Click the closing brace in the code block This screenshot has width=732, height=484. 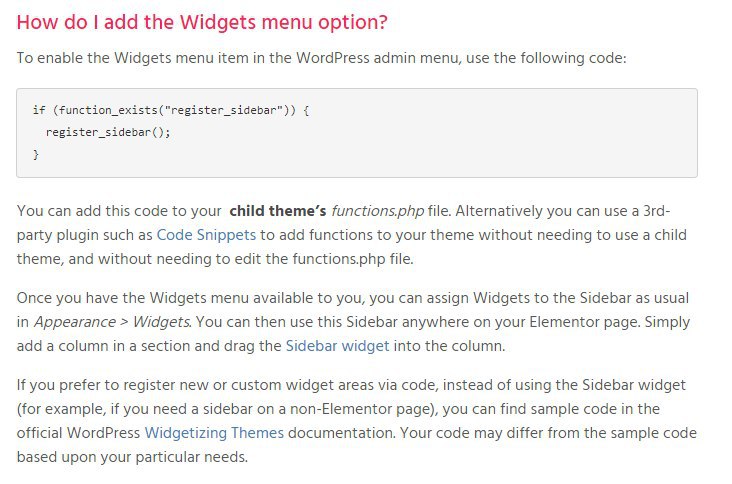36,154
